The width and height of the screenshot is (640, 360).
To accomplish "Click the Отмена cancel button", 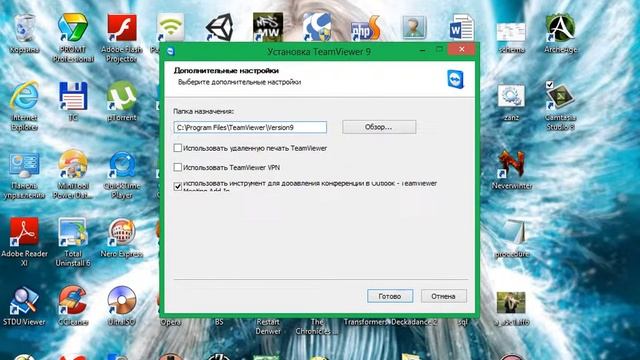I will coord(443,296).
